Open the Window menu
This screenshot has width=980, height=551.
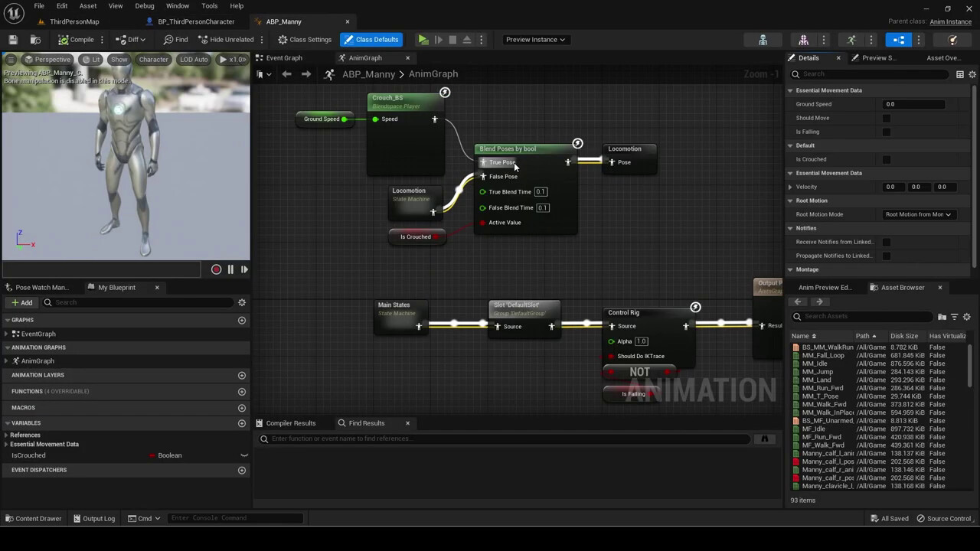[177, 6]
